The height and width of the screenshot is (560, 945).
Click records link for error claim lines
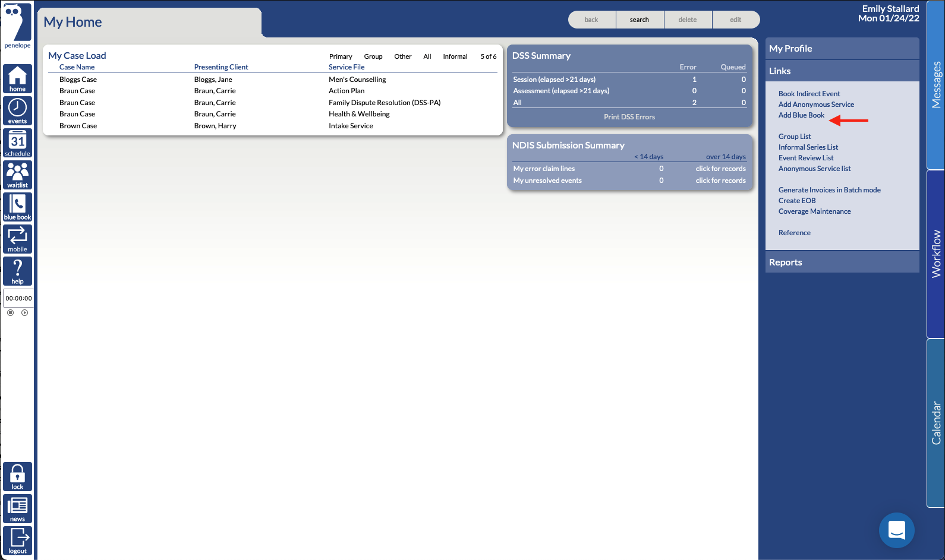click(x=720, y=169)
